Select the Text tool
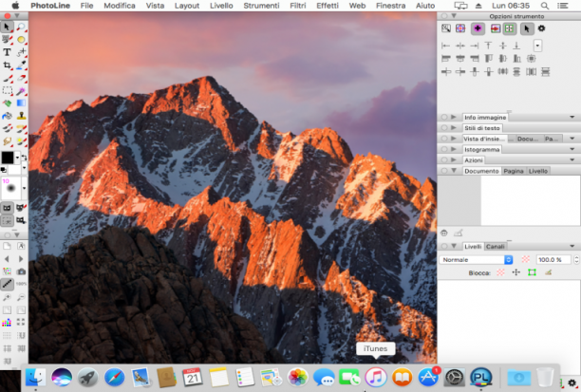 [7, 52]
